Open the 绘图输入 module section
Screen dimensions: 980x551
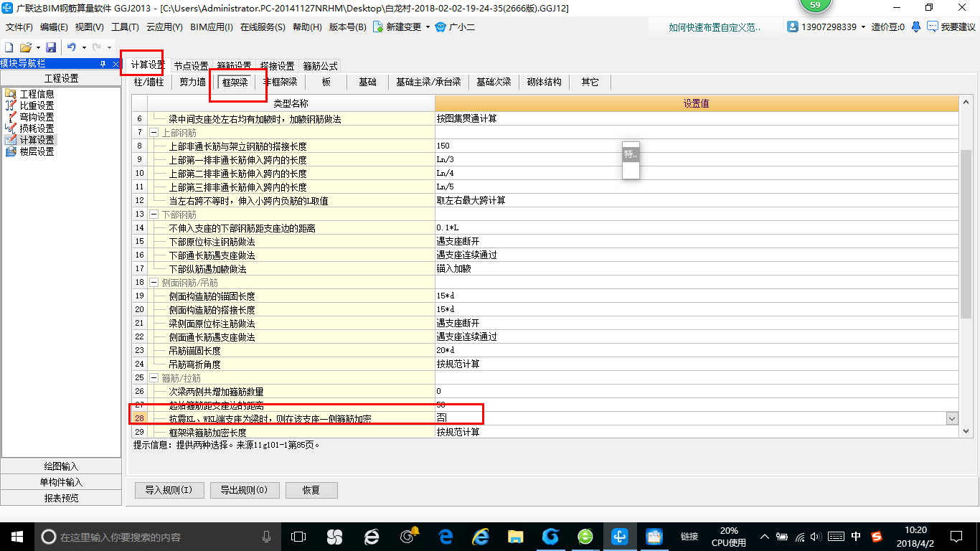pyautogui.click(x=61, y=466)
